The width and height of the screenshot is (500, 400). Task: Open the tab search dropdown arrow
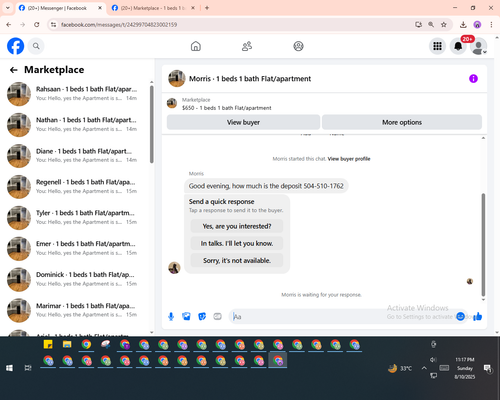click(8, 8)
